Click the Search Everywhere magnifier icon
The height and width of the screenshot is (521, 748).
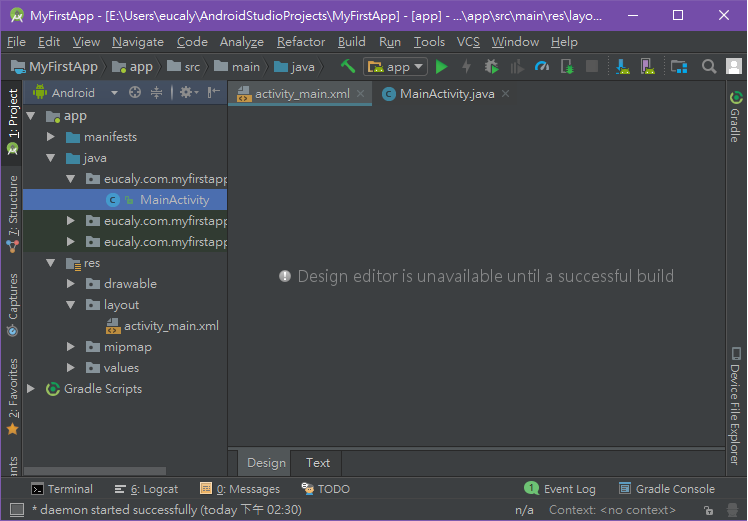tap(709, 67)
